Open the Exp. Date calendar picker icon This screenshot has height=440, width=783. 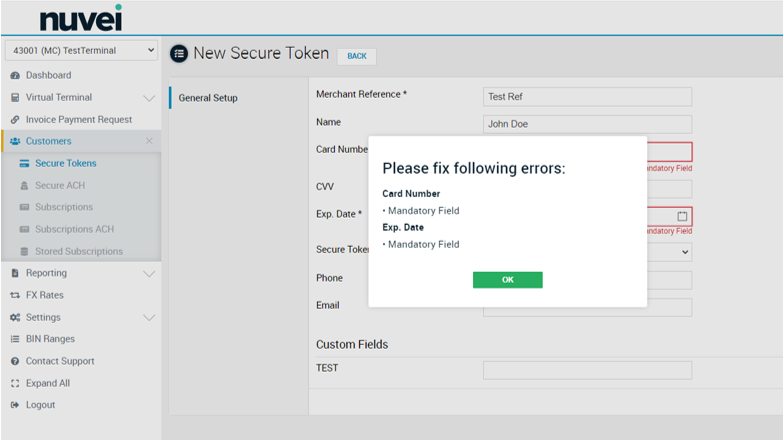(682, 216)
